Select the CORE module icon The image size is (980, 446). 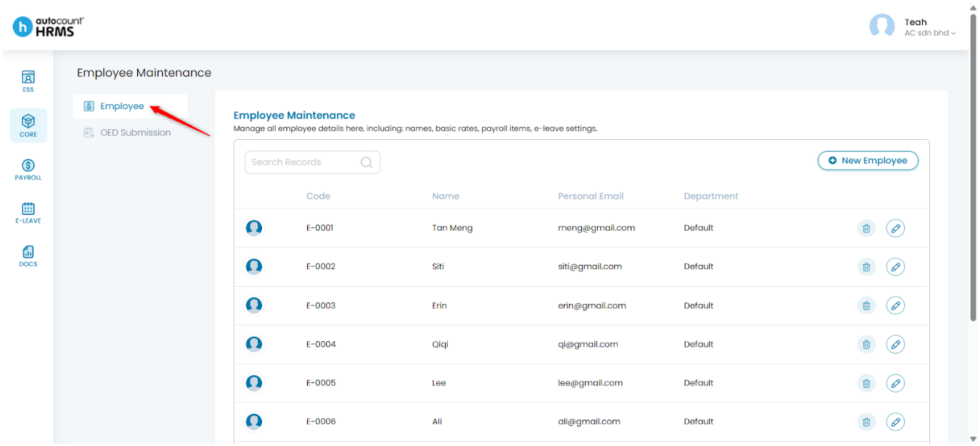[29, 125]
